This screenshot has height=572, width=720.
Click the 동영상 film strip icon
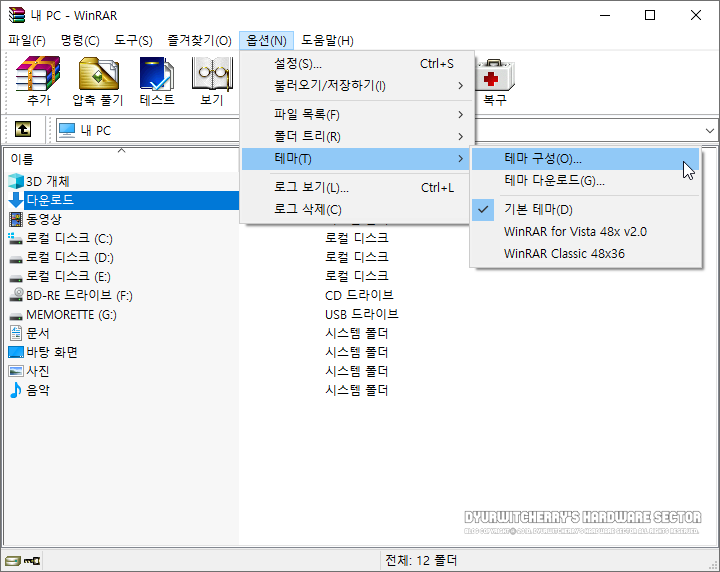[16, 219]
